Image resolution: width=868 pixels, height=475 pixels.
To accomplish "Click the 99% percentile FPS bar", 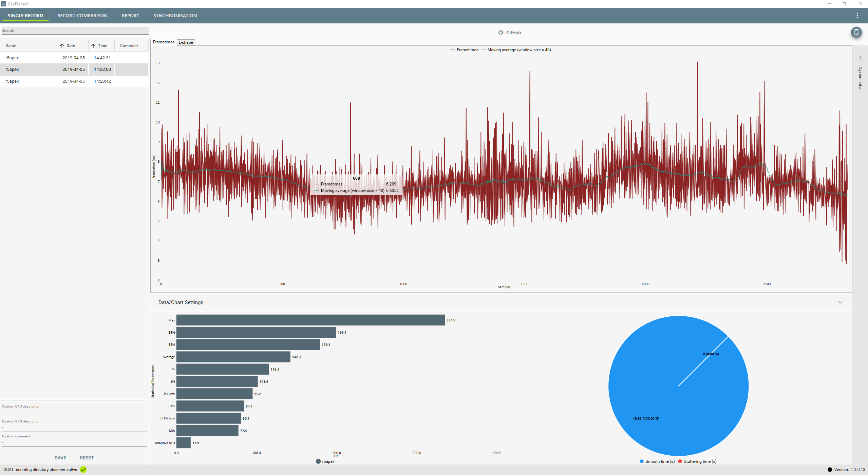I will 256,332.
